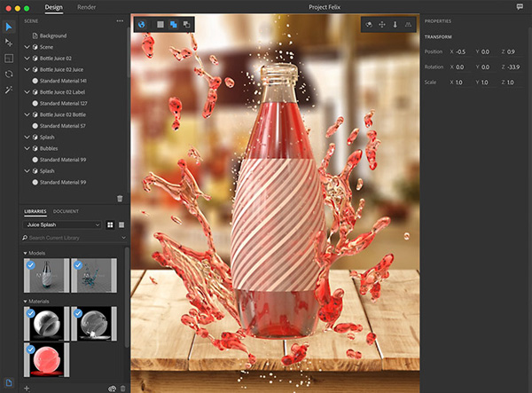
Task: Switch library to grid view
Action: [110, 224]
